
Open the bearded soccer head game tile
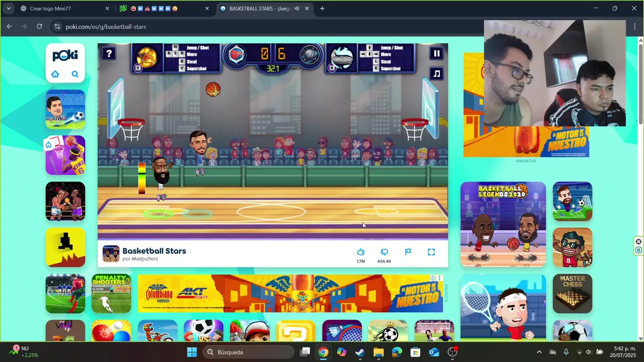click(x=573, y=201)
